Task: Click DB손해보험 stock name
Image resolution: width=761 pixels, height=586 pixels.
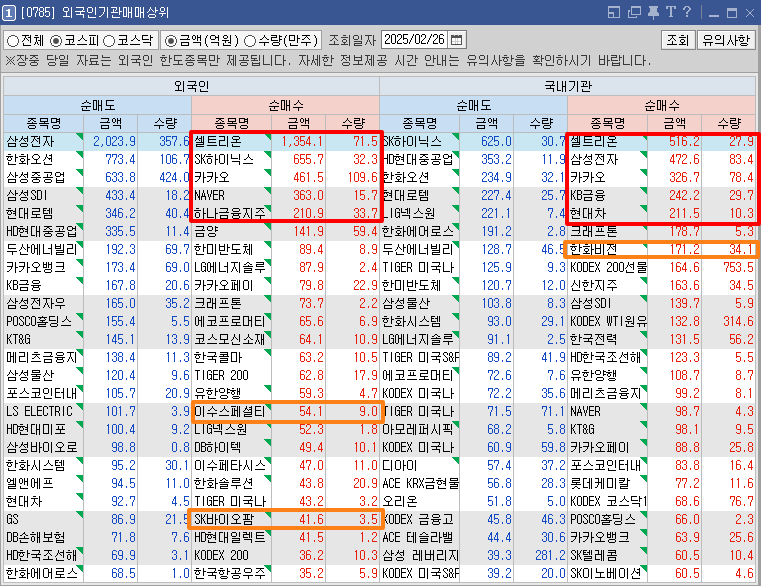Action: tap(35, 537)
